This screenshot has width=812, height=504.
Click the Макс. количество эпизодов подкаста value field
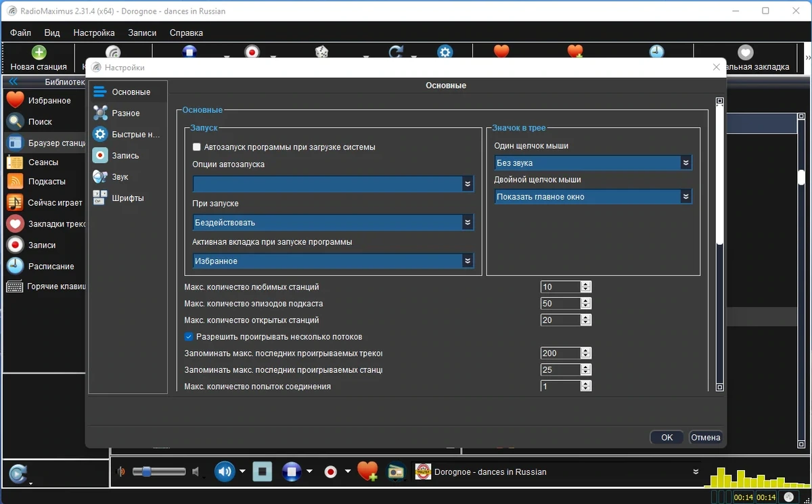560,303
